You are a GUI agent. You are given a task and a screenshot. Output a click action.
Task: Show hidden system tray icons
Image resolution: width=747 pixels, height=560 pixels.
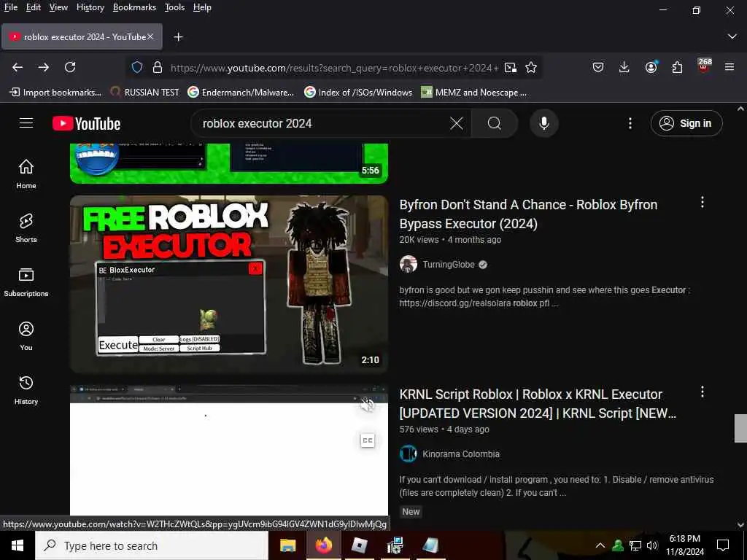pyautogui.click(x=600, y=545)
